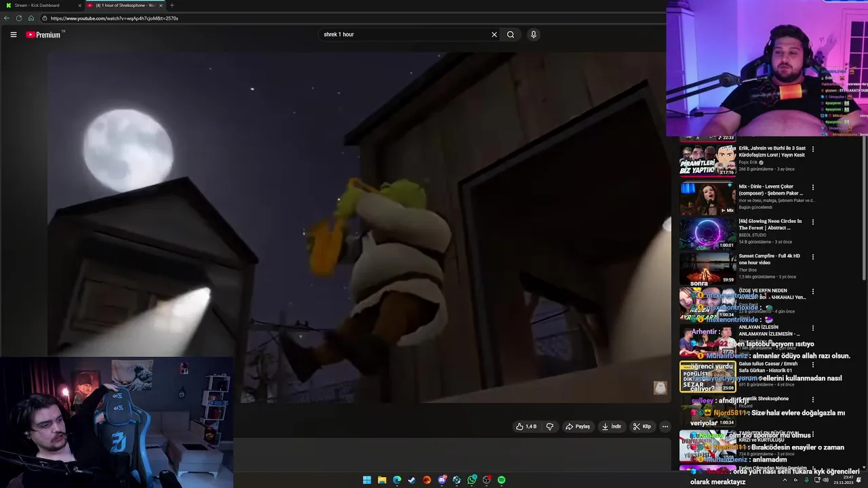868x488 pixels.
Task: Open more actions three-dot menu under video
Action: (665, 426)
